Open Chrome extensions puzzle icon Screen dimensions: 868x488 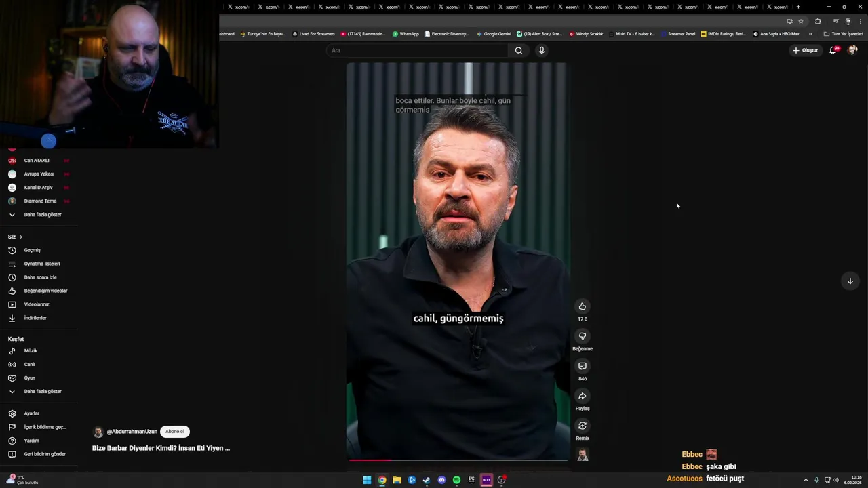click(818, 21)
